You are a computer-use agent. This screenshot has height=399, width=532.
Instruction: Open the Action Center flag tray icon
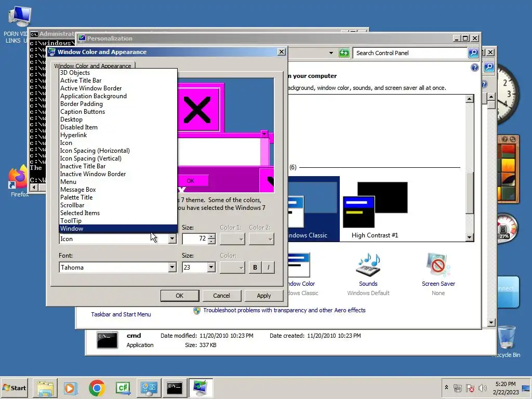coord(470,388)
